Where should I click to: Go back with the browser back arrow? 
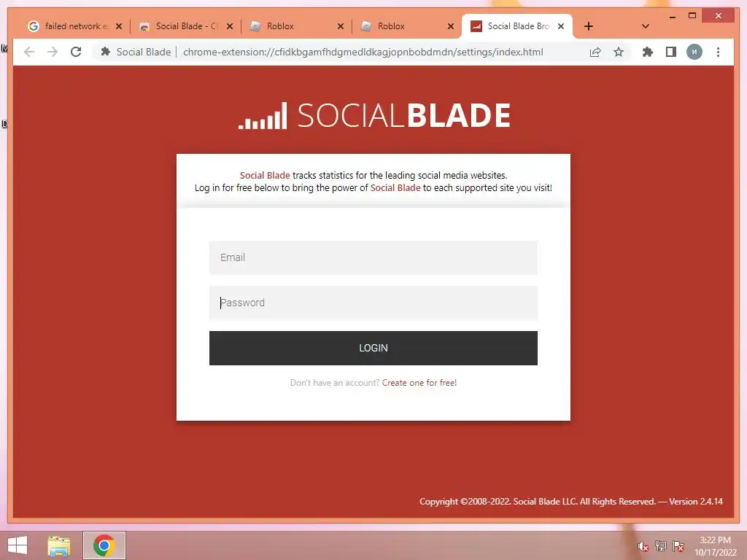[x=29, y=52]
